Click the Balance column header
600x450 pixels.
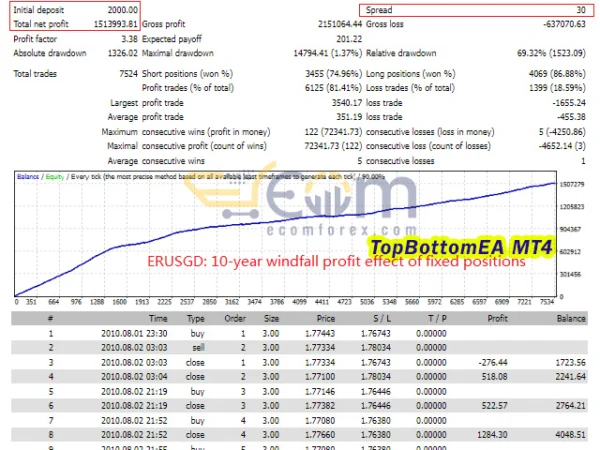point(571,318)
